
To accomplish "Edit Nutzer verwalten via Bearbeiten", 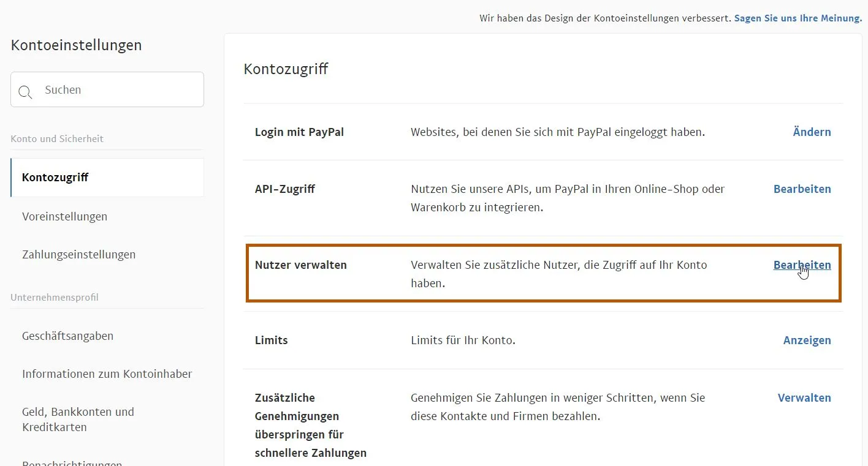I will point(802,265).
